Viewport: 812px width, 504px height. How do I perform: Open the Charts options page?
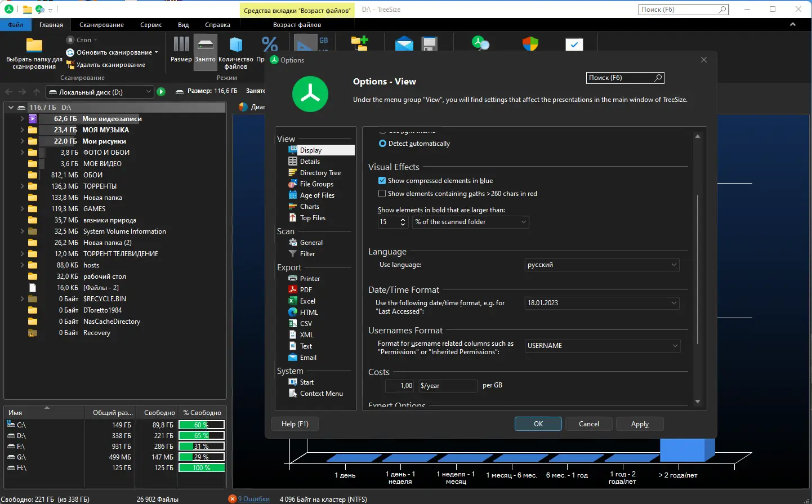[x=310, y=207]
